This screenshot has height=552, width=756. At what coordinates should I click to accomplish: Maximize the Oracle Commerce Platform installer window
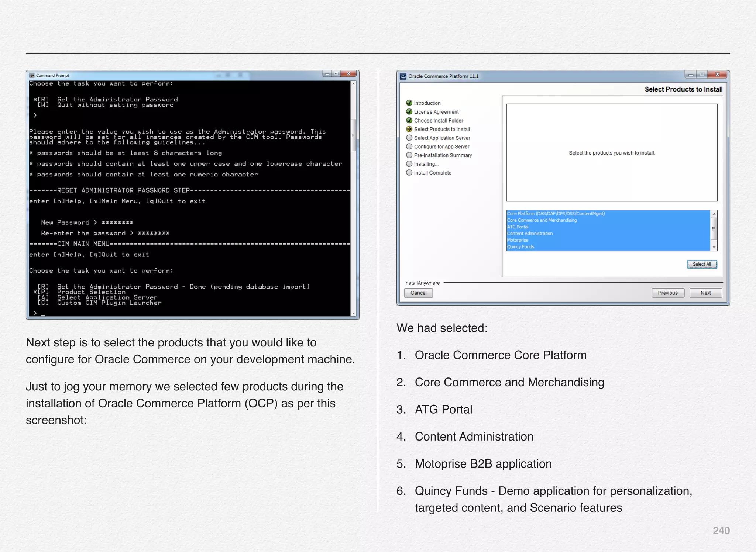(x=702, y=75)
